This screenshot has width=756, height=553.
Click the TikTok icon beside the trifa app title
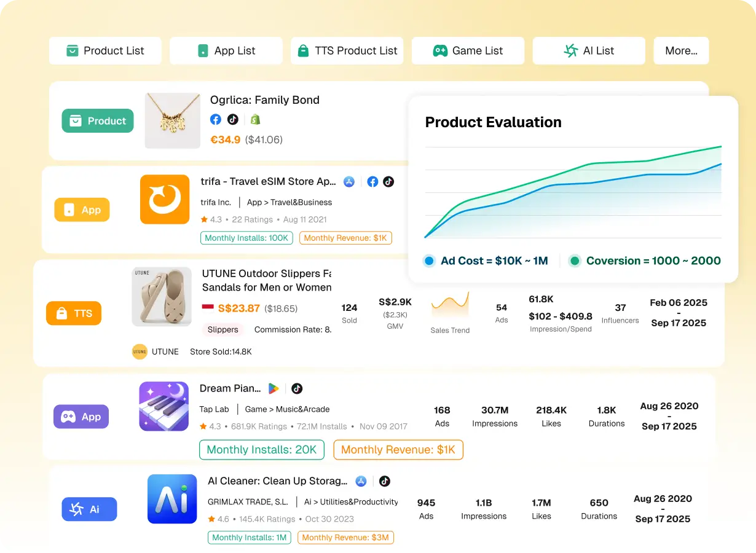click(x=388, y=181)
